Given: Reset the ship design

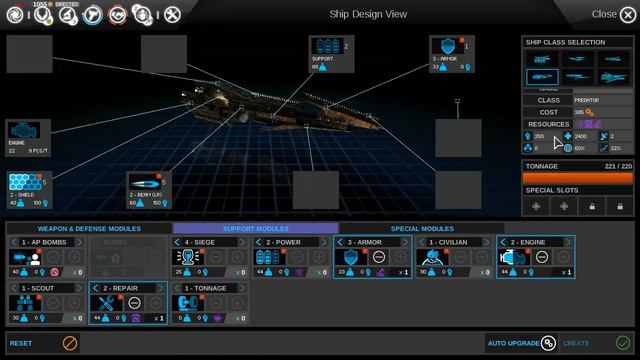Looking at the screenshot, I should click(x=43, y=343).
